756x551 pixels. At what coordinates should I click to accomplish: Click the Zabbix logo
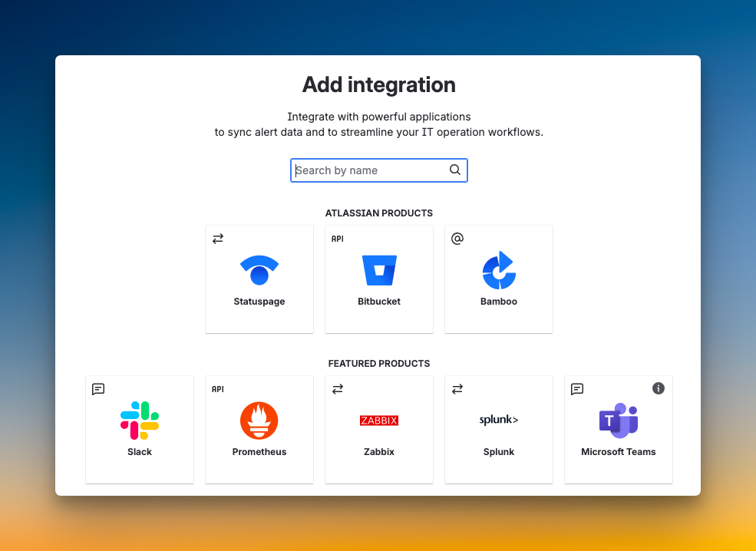point(378,420)
